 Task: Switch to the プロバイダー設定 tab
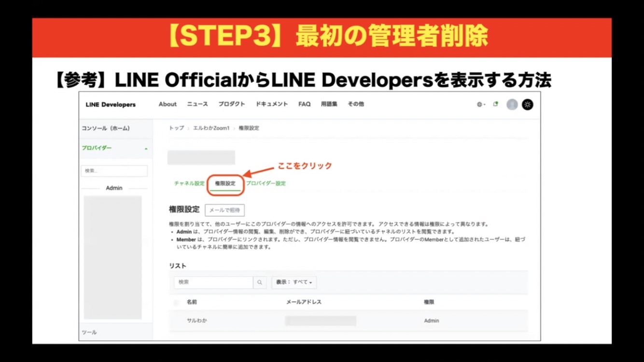pos(266,183)
